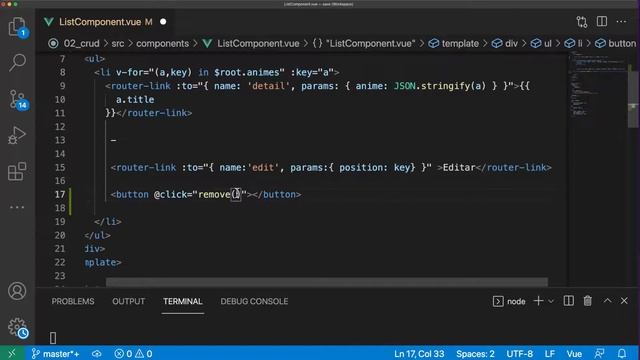Click the horizontal scrollbar of the editor

[327, 282]
